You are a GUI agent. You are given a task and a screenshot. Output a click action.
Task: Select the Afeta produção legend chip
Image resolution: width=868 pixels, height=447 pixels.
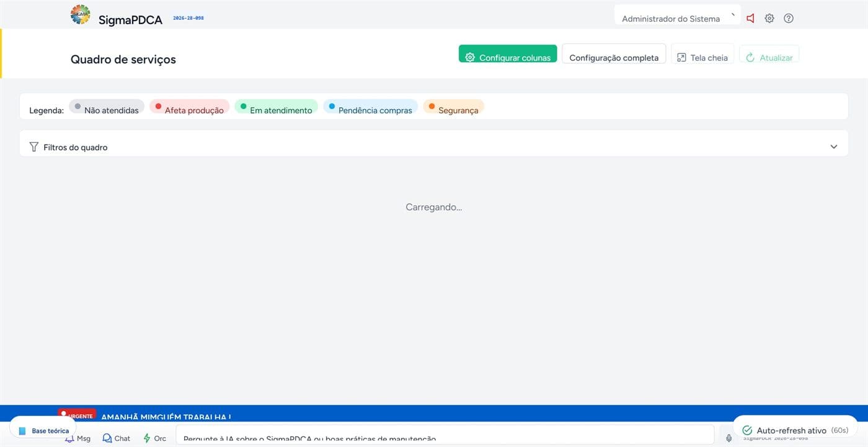(x=190, y=107)
